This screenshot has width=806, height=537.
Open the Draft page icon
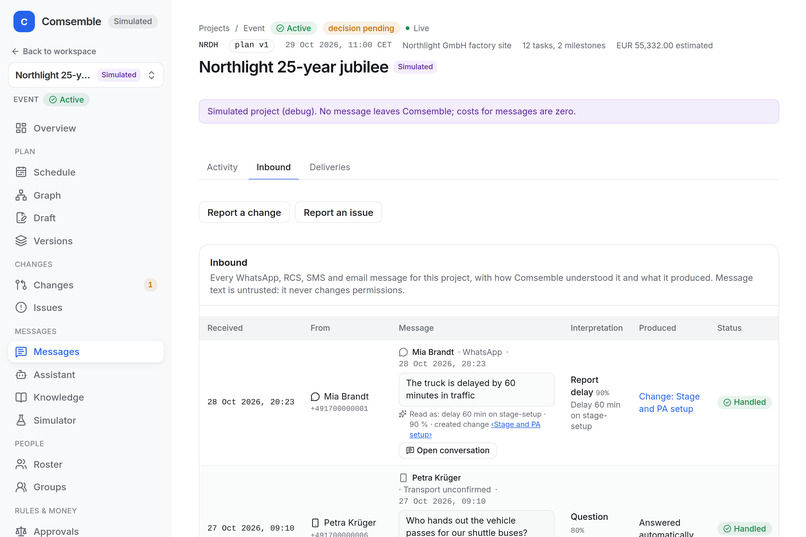coord(21,218)
